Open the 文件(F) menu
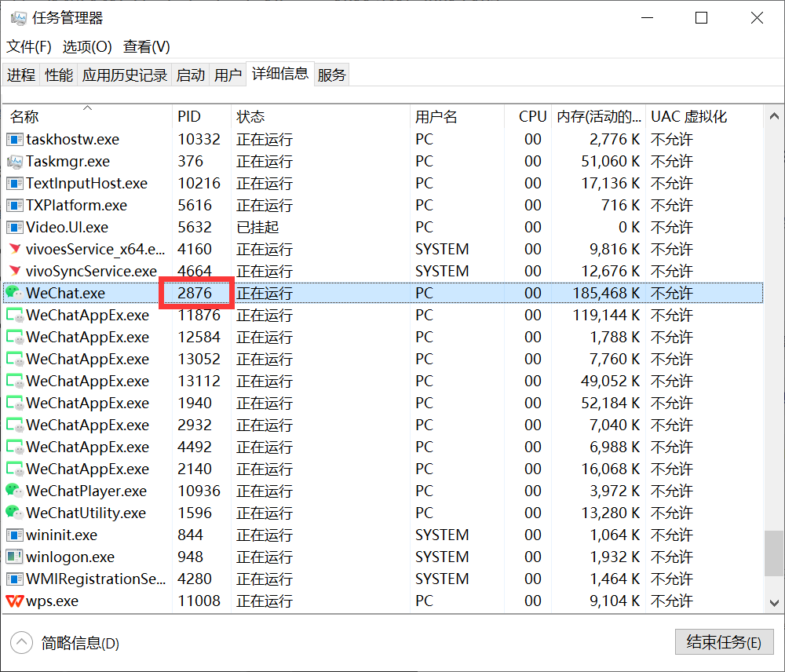The width and height of the screenshot is (785, 672). (x=28, y=46)
